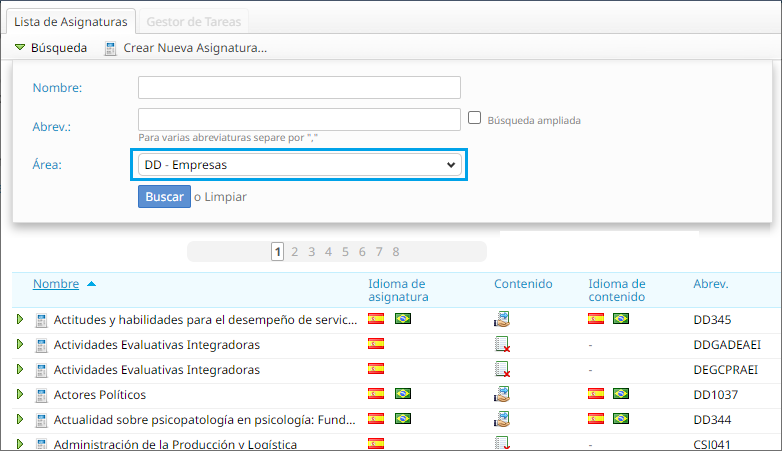783x452 pixels.
Task: Click the Brazilian subject-language flag in DD345 row
Action: click(403, 319)
